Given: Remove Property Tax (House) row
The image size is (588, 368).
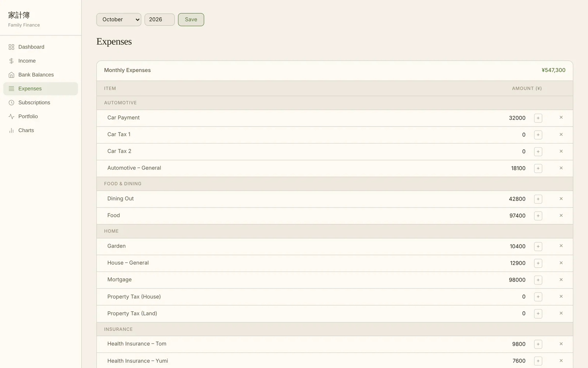Looking at the screenshot, I should coord(561,297).
